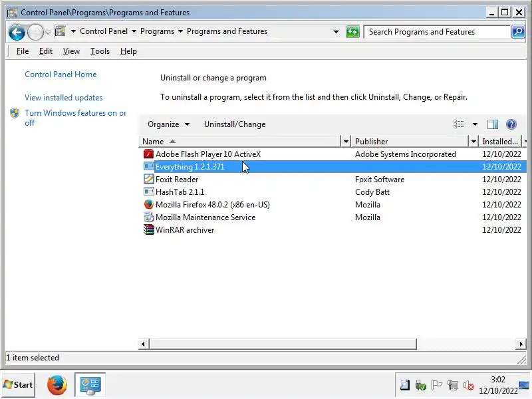Click the greyed Forward navigation arrow
The image size is (532, 399).
(x=35, y=32)
